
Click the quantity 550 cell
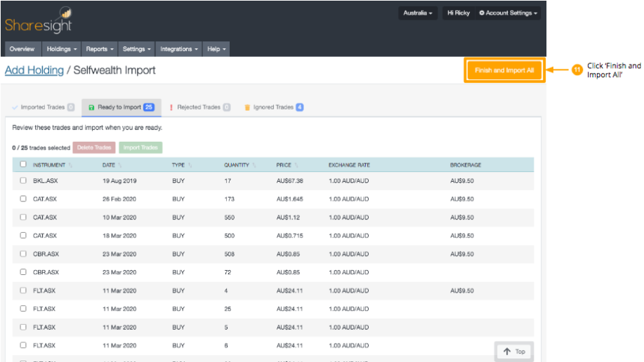click(x=229, y=217)
